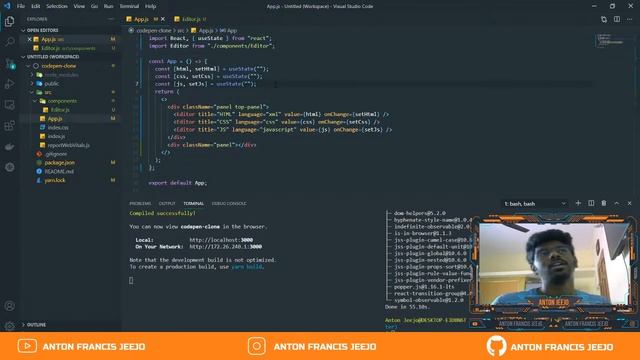Viewport: 640px width, 360px height.
Task: Open the Explorer view in activity bar
Action: pyautogui.click(x=9, y=21)
